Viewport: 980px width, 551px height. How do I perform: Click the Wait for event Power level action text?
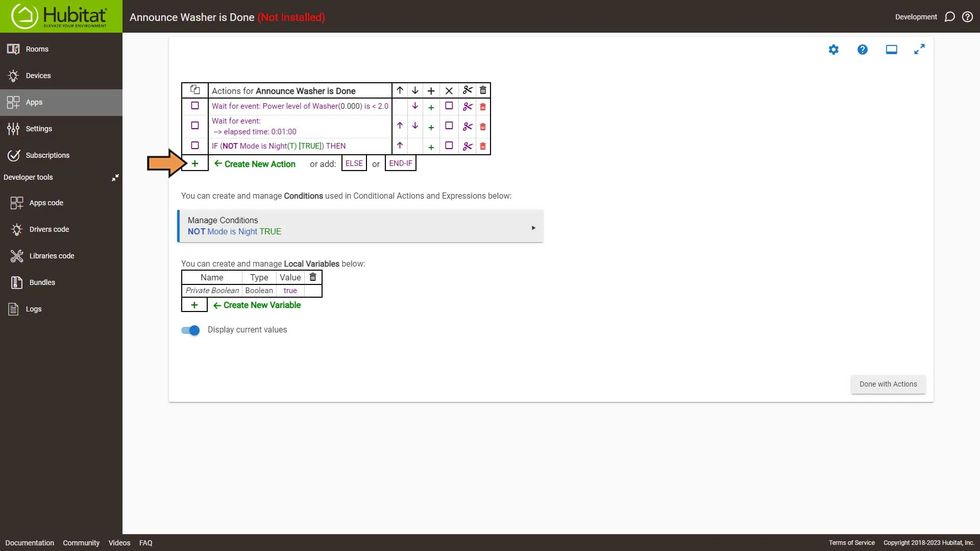coord(300,106)
